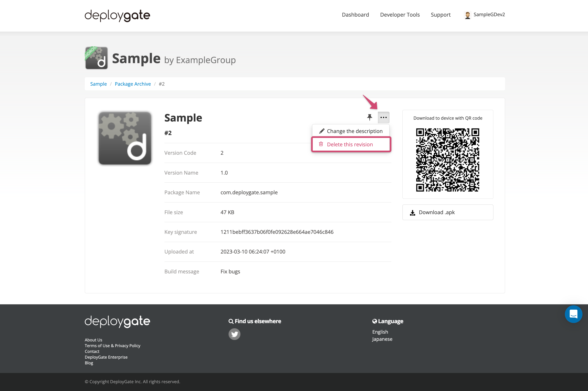Open the three-dot overflow menu
Image resolution: width=588 pixels, height=391 pixels.
point(383,117)
